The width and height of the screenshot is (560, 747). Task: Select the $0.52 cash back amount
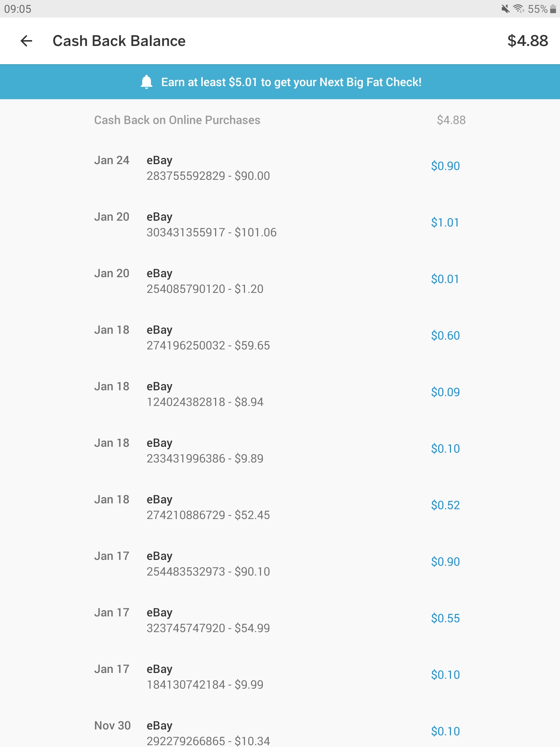[x=445, y=505]
